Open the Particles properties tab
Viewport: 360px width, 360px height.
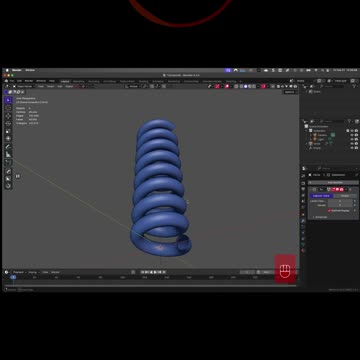coord(303,227)
